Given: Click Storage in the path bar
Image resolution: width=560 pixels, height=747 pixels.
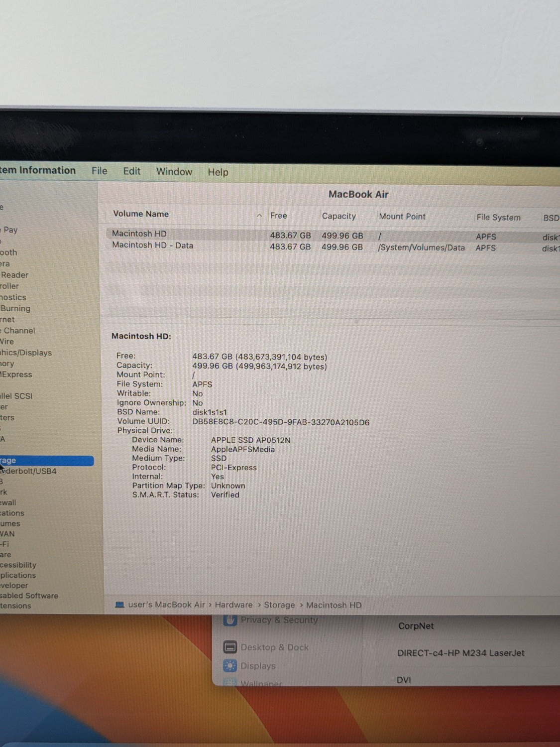Looking at the screenshot, I should [x=279, y=605].
